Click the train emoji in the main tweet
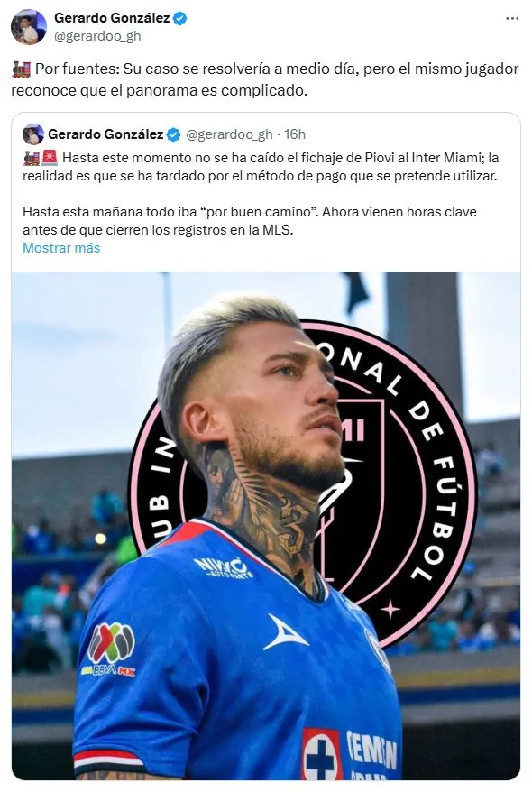 click(22, 69)
